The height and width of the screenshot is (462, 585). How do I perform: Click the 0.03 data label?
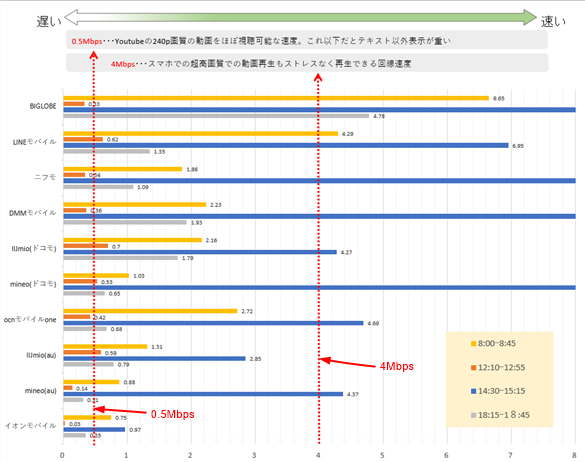[75, 424]
